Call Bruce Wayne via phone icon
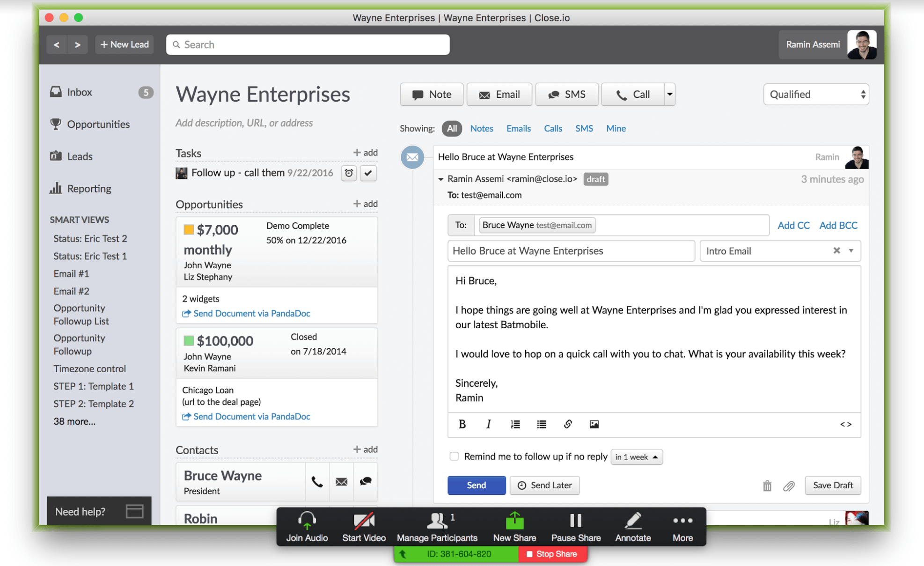The image size is (924, 566). pyautogui.click(x=317, y=481)
